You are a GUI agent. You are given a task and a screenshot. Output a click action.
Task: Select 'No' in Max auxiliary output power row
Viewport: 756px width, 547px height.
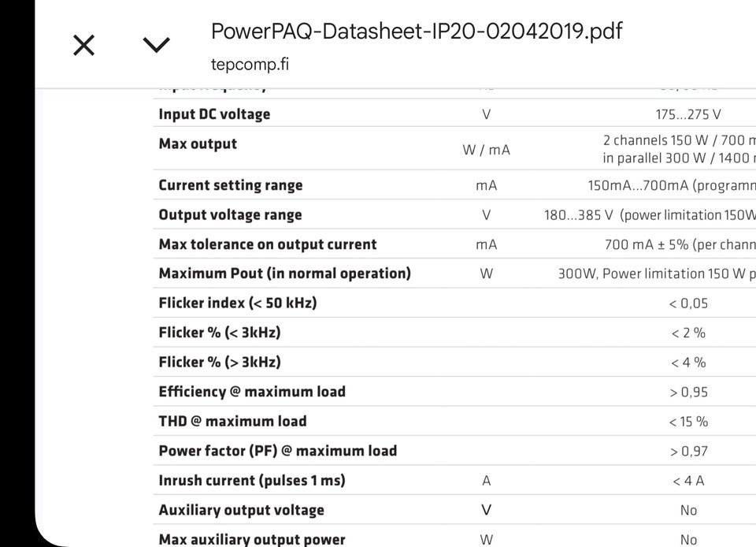tap(688, 540)
